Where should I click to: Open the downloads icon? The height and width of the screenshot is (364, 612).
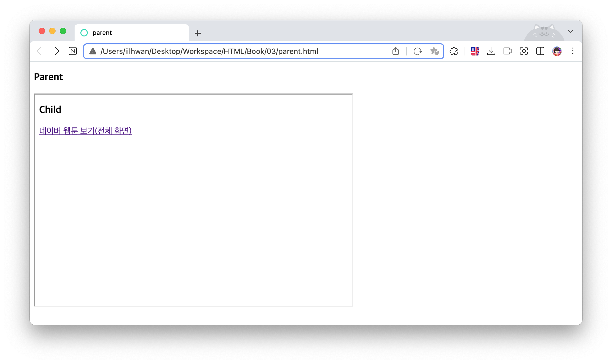point(491,51)
